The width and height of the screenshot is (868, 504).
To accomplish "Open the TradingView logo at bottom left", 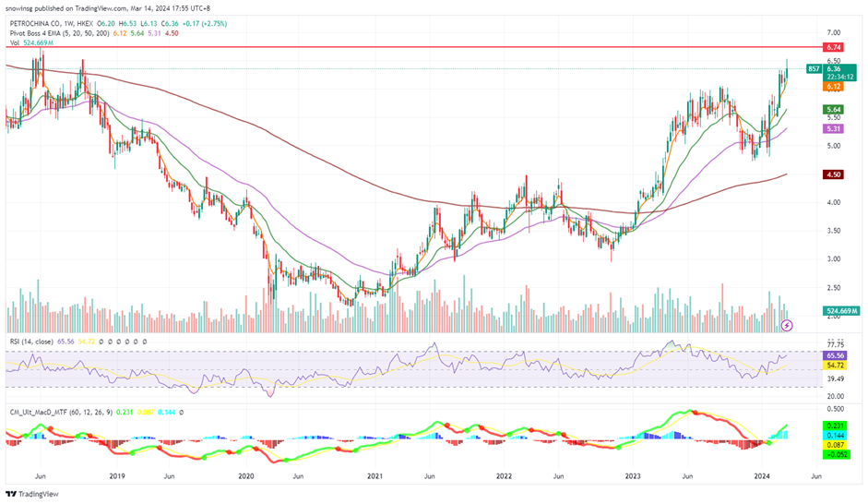I will click(32, 494).
